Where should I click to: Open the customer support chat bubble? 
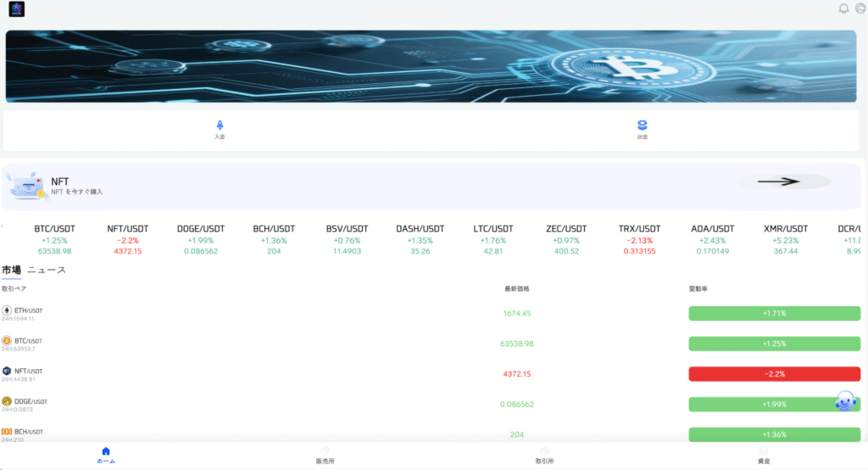(845, 400)
